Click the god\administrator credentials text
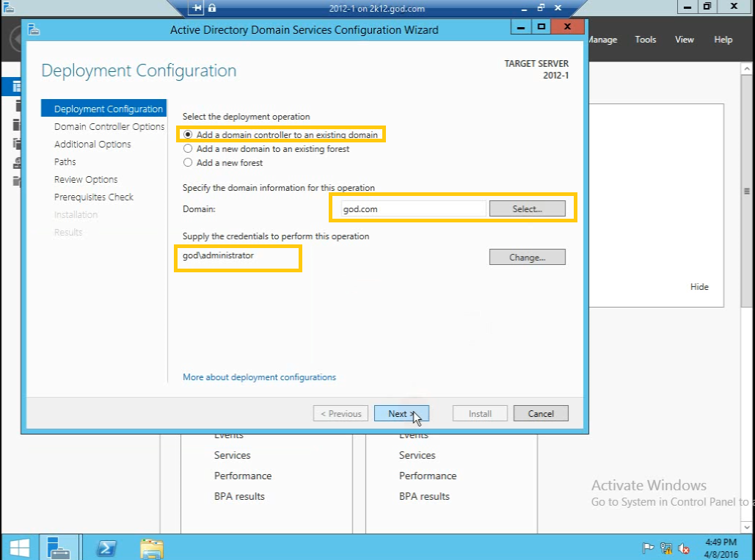The height and width of the screenshot is (560, 755). 218,255
